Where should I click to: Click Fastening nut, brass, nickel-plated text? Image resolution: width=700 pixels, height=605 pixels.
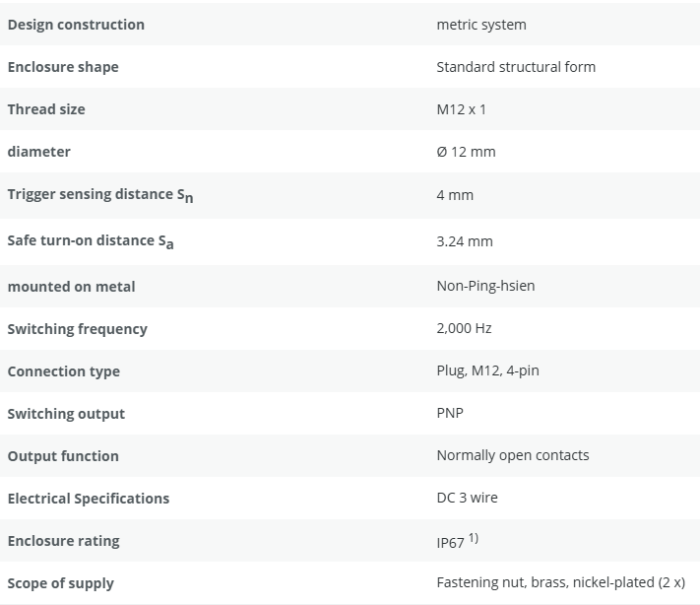click(545, 582)
